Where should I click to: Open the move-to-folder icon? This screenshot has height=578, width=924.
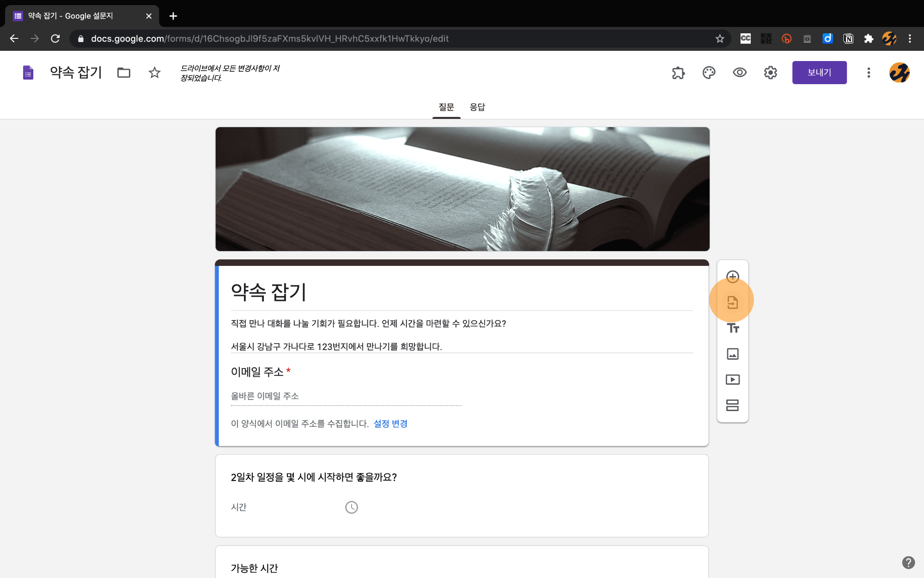[124, 73]
